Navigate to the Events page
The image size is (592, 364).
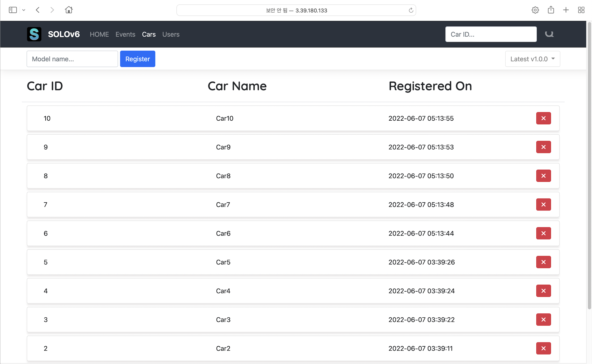click(125, 34)
